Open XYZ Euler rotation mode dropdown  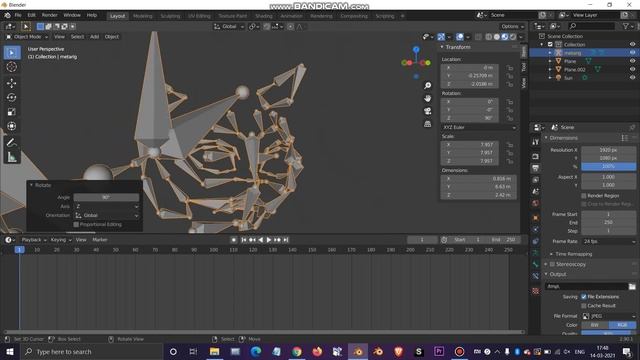click(x=478, y=127)
